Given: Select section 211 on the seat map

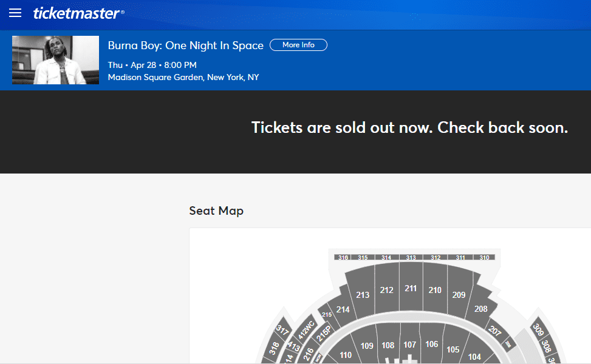Looking at the screenshot, I should coord(411,288).
